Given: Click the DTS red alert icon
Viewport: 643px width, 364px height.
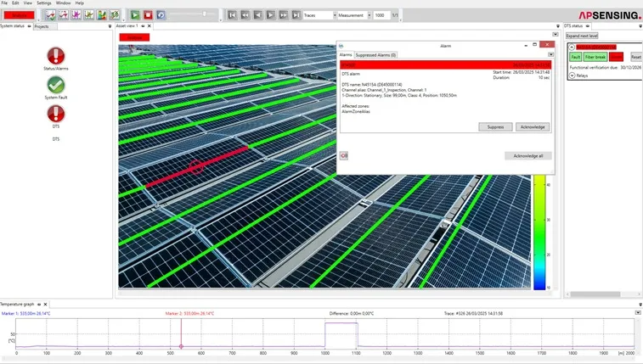Looking at the screenshot, I should 56,114.
